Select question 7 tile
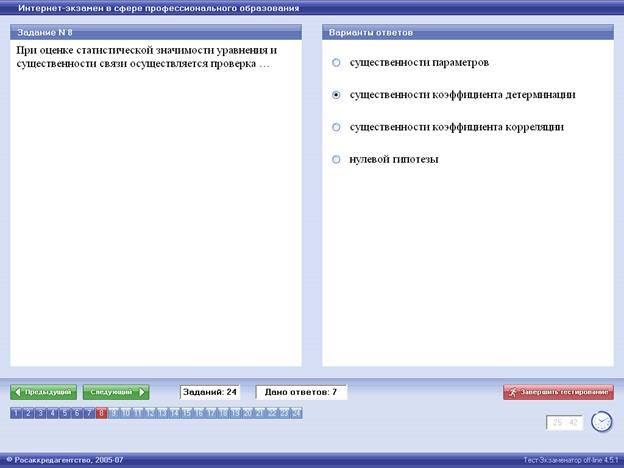 90,413
